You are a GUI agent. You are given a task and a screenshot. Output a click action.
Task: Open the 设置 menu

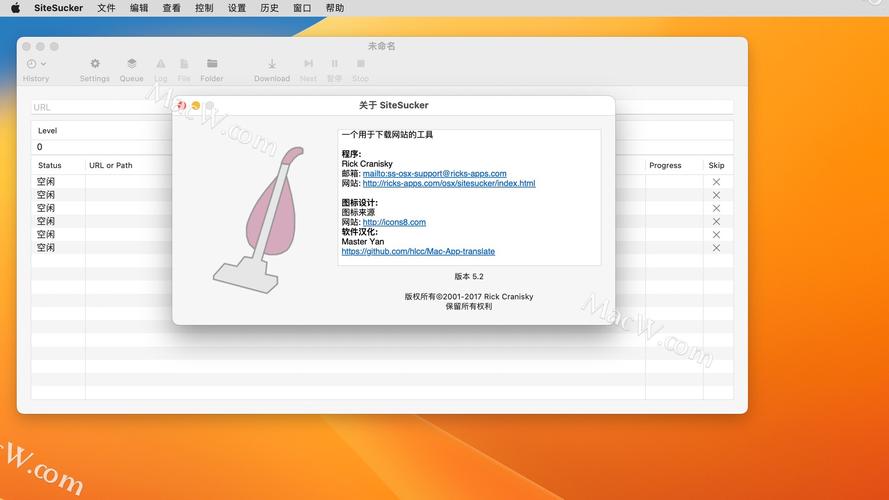click(237, 8)
